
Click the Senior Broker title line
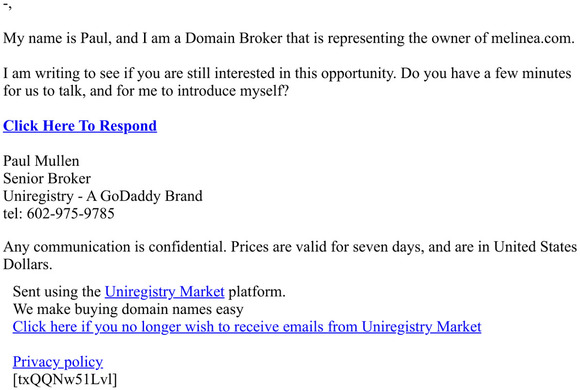click(47, 178)
